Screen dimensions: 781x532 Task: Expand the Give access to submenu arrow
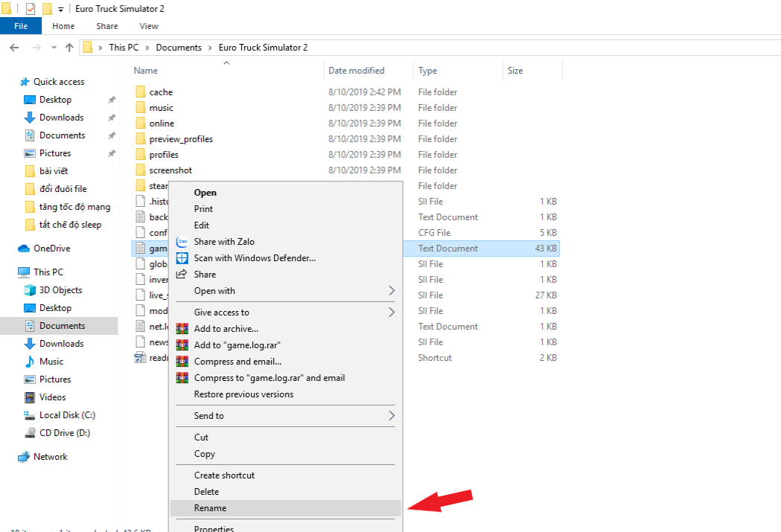tap(392, 312)
